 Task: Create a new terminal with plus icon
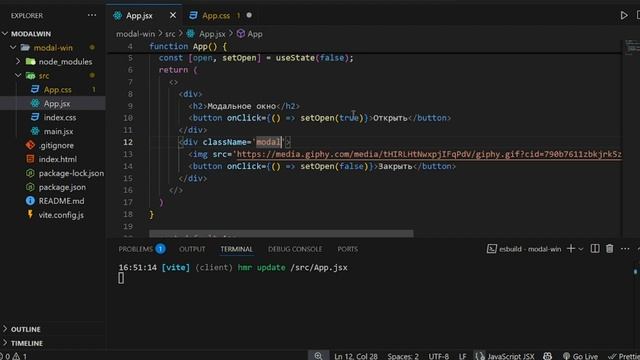point(571,249)
